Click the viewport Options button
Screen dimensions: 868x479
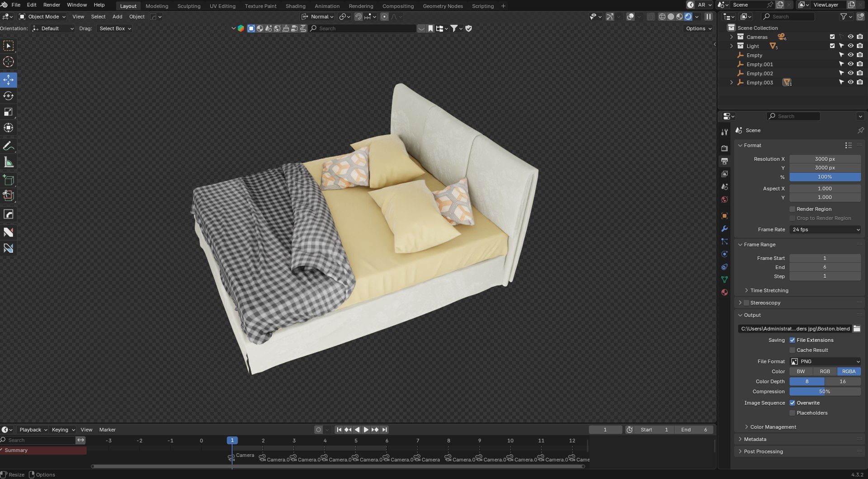[698, 28]
